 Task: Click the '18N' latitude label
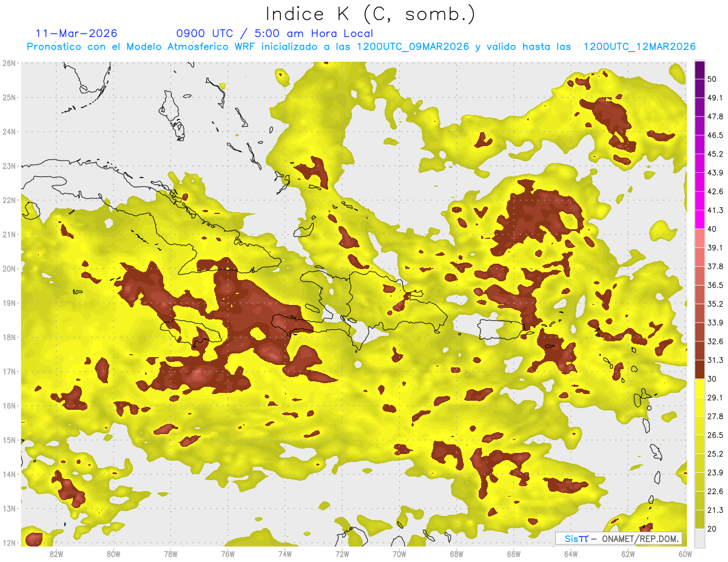pyautogui.click(x=9, y=337)
